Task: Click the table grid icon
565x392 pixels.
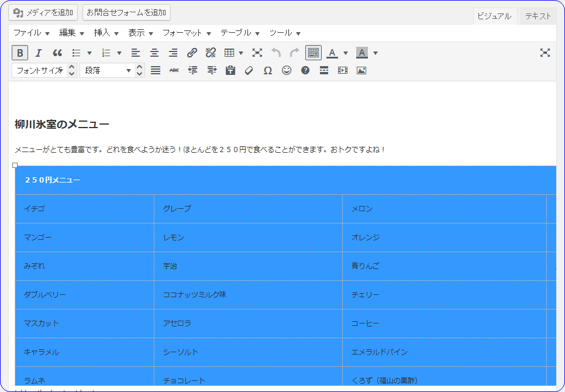Action: [229, 53]
